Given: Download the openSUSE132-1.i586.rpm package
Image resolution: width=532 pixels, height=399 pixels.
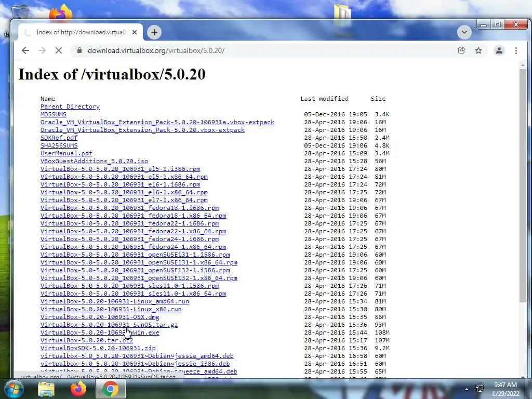Looking at the screenshot, I should point(135,270).
